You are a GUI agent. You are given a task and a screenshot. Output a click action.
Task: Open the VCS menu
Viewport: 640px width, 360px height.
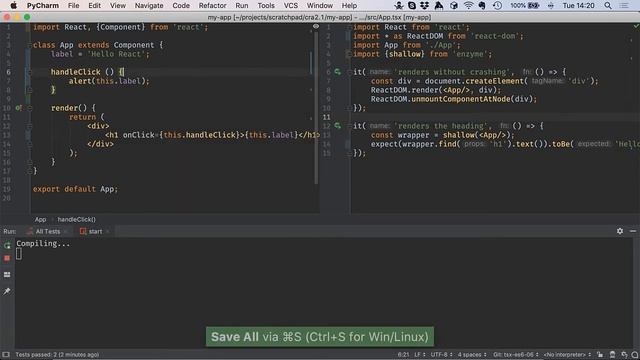point(291,6)
